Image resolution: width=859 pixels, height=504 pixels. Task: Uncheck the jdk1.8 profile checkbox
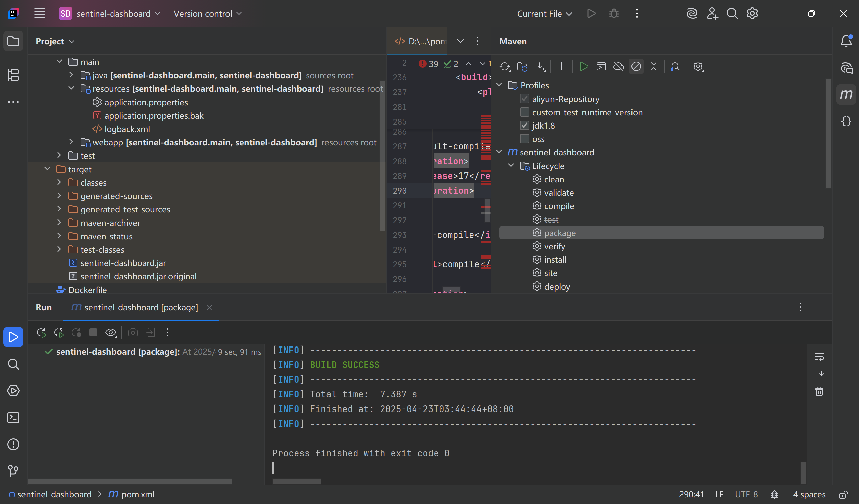coord(524,126)
